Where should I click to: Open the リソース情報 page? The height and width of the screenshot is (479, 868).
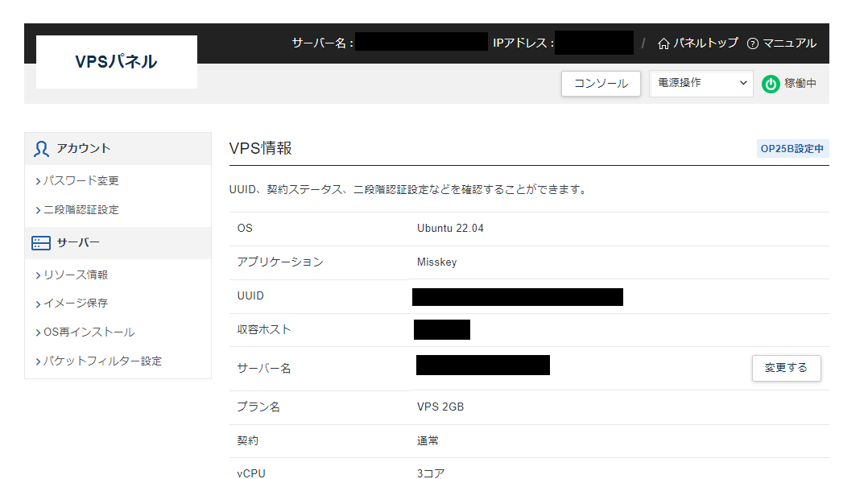78,274
